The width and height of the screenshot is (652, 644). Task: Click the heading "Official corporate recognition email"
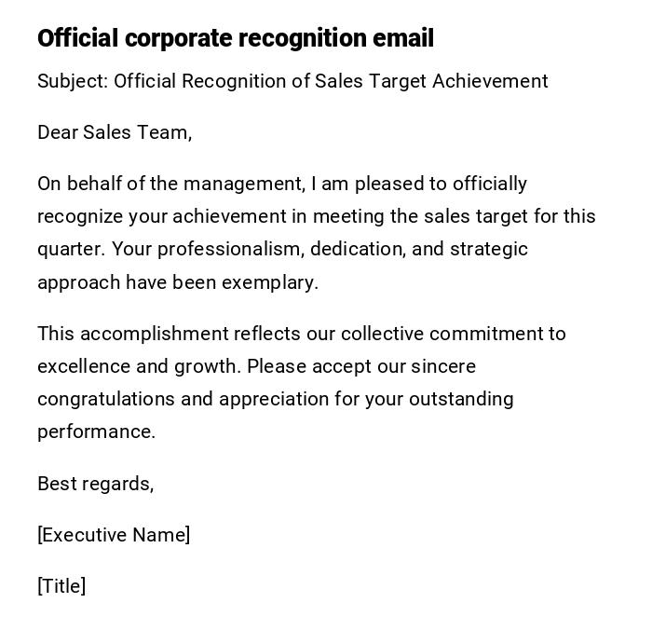click(x=236, y=38)
